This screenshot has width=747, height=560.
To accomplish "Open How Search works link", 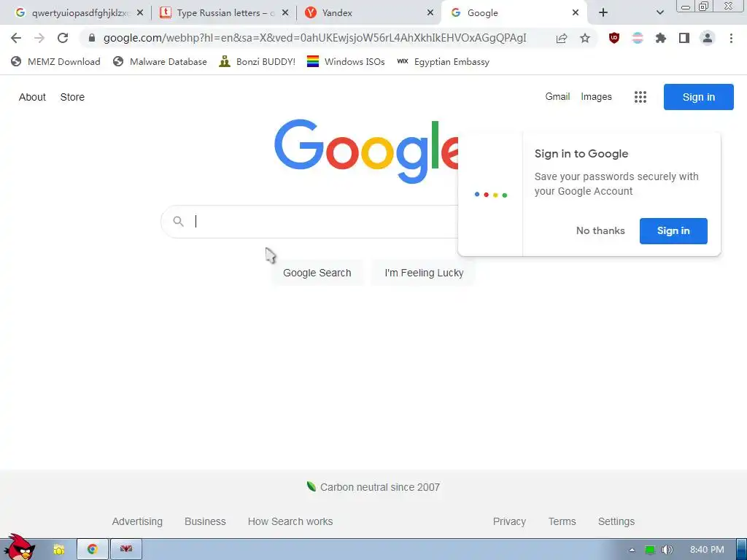I will point(290,521).
